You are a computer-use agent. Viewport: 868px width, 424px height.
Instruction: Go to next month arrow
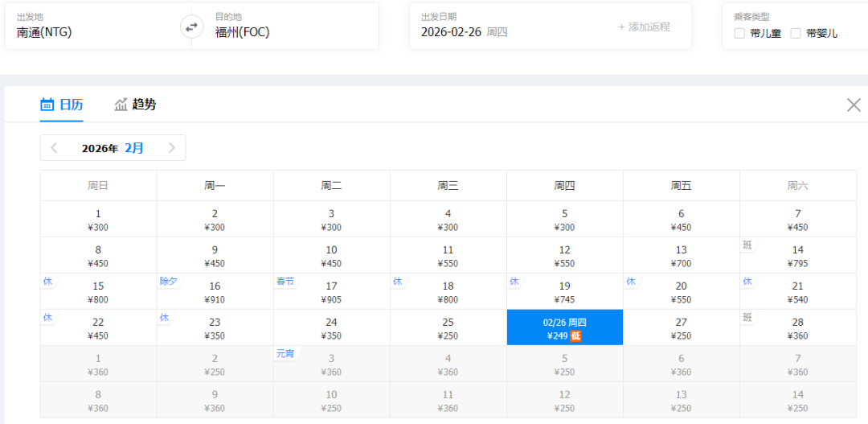click(x=171, y=148)
